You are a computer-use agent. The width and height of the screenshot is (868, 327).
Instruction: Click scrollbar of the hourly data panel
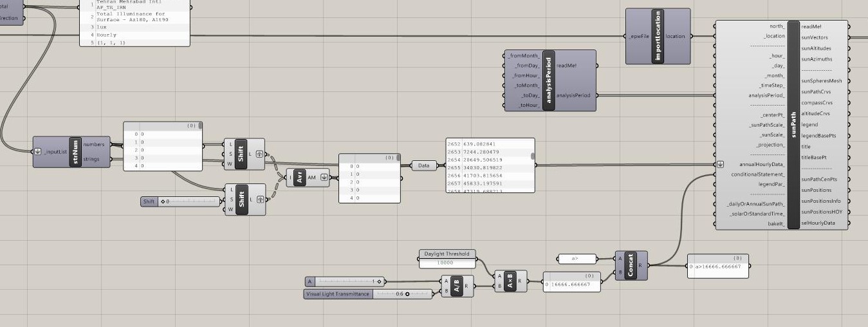pos(532,156)
